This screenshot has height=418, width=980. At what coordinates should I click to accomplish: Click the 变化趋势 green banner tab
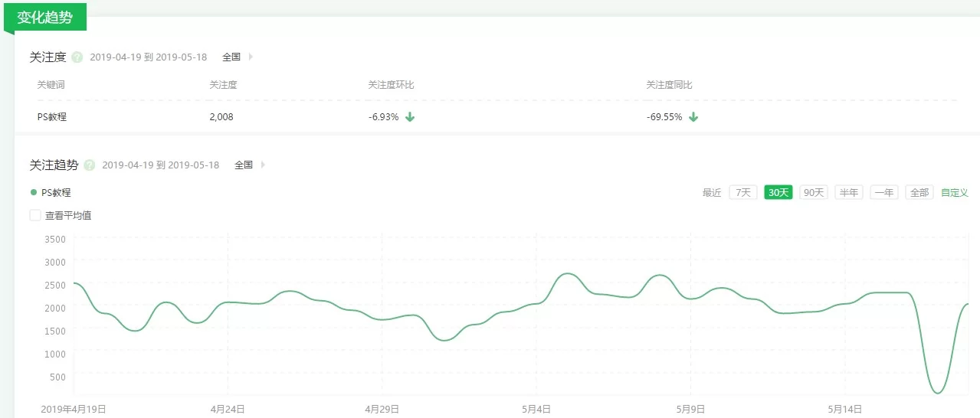point(45,17)
